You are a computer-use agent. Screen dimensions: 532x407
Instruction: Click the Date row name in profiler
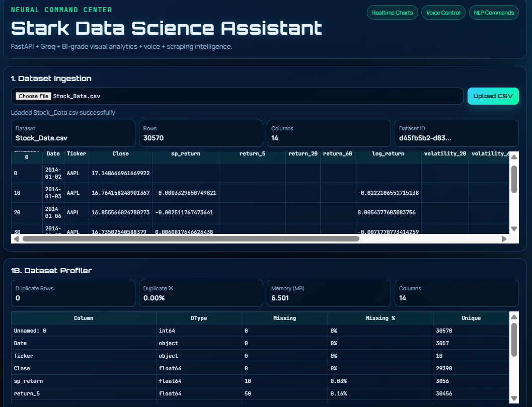coord(20,343)
